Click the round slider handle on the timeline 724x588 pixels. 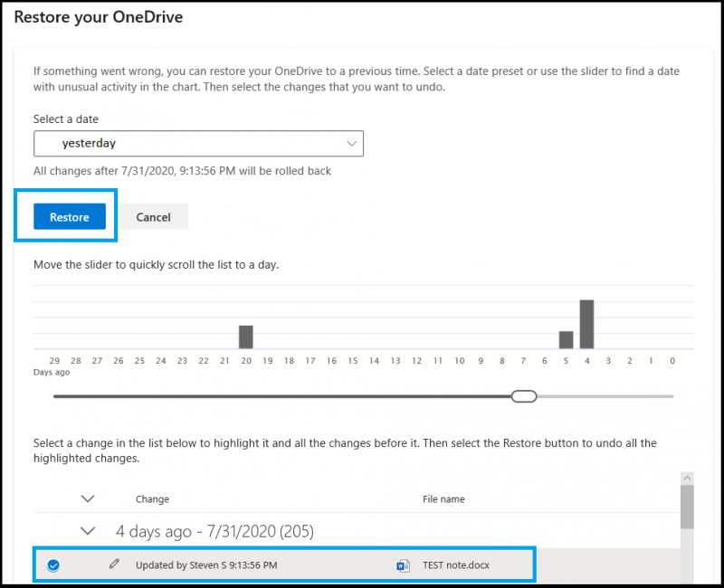(x=523, y=395)
